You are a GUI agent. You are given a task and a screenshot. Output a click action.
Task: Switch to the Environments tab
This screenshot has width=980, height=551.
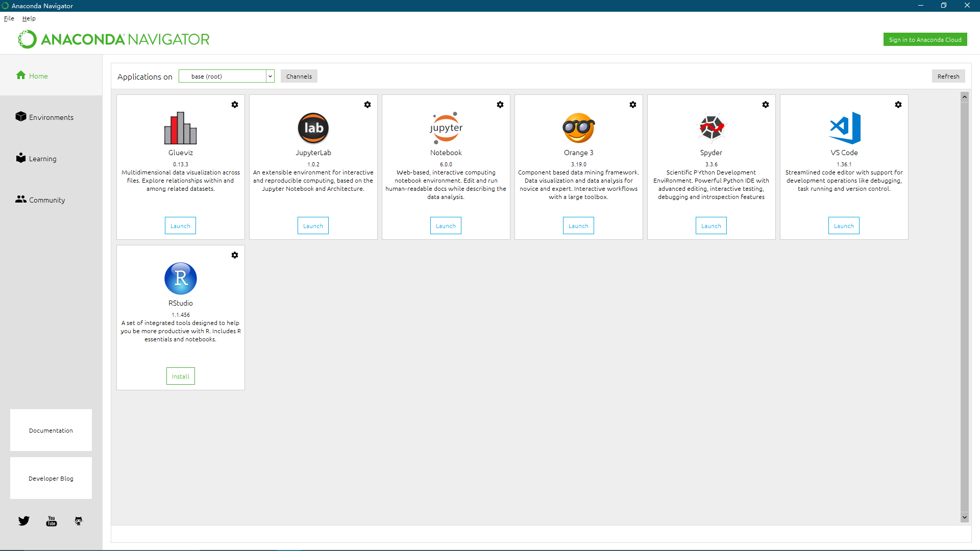click(x=51, y=117)
